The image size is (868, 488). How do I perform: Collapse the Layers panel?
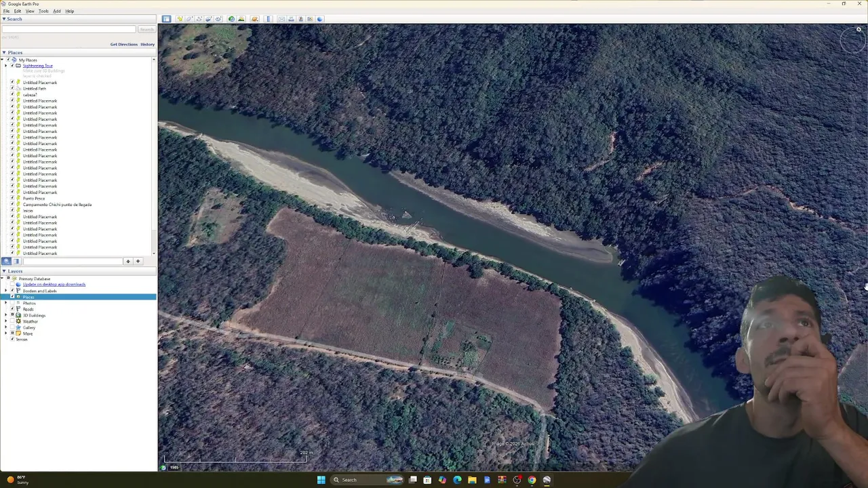[x=3, y=271]
